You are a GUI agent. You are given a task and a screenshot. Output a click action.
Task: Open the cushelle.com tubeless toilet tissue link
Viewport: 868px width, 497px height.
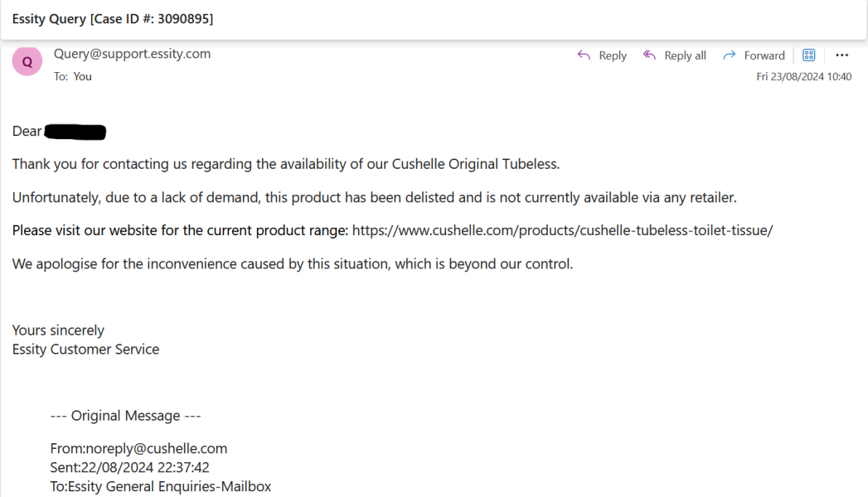[x=562, y=230]
